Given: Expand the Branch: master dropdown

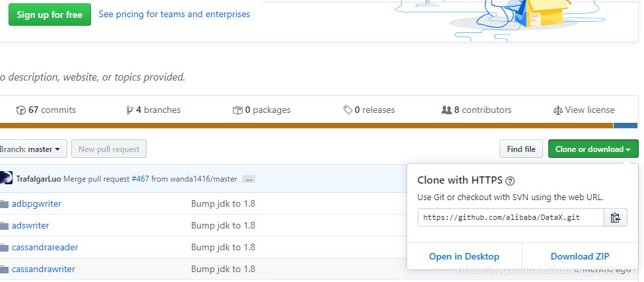Looking at the screenshot, I should point(32,149).
